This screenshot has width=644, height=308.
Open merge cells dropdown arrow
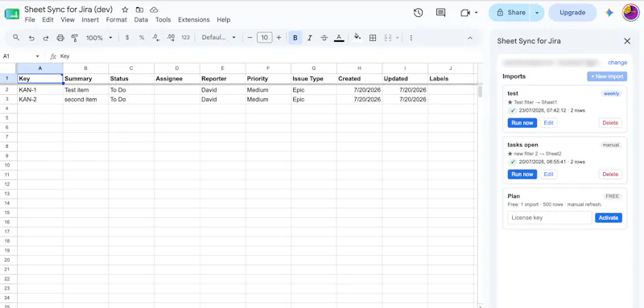397,38
